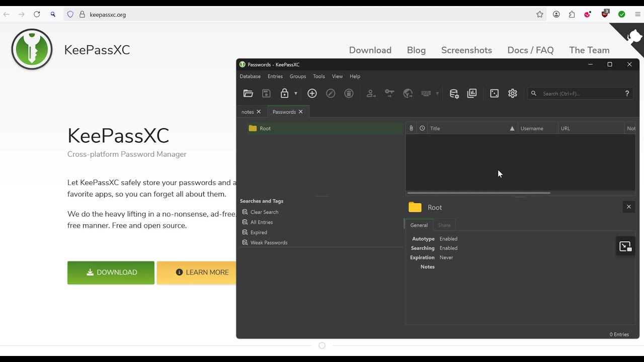Sort entries by Username column

[x=538, y=128]
